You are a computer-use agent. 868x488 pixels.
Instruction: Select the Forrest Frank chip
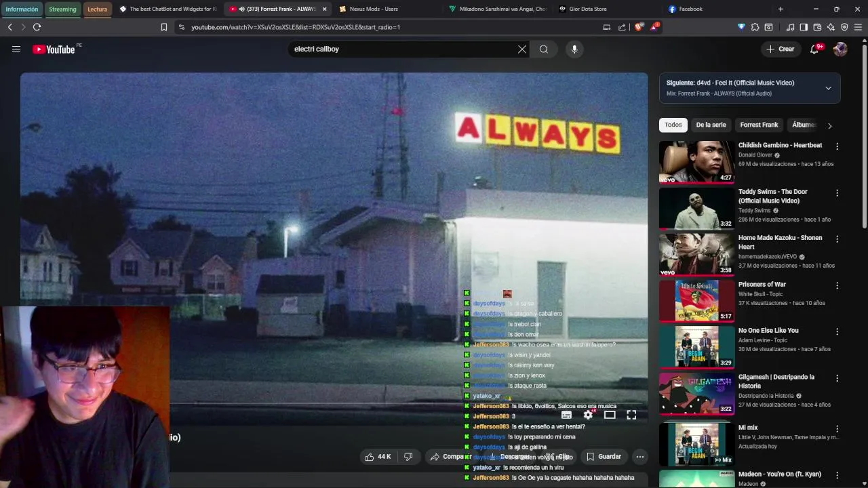(x=759, y=125)
